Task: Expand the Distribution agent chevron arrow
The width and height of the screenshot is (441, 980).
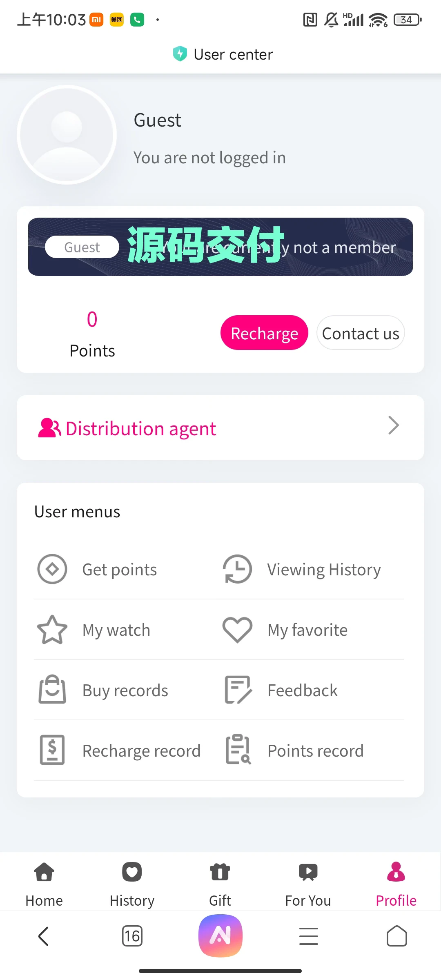Action: (x=393, y=425)
